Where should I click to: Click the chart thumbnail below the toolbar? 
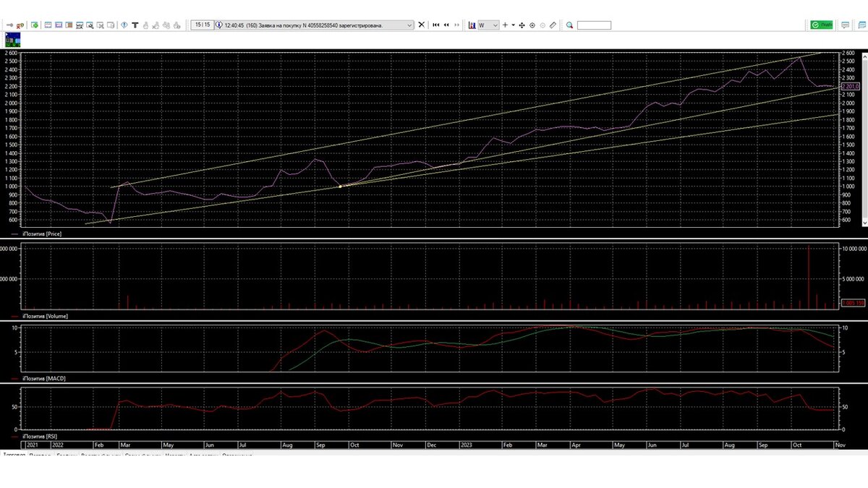[13, 39]
